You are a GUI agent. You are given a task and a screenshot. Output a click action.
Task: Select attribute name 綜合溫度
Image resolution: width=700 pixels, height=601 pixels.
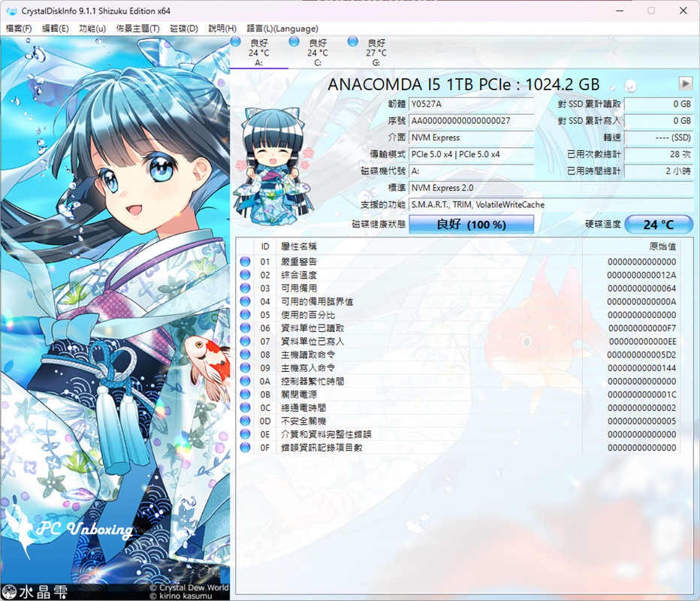[299, 275]
